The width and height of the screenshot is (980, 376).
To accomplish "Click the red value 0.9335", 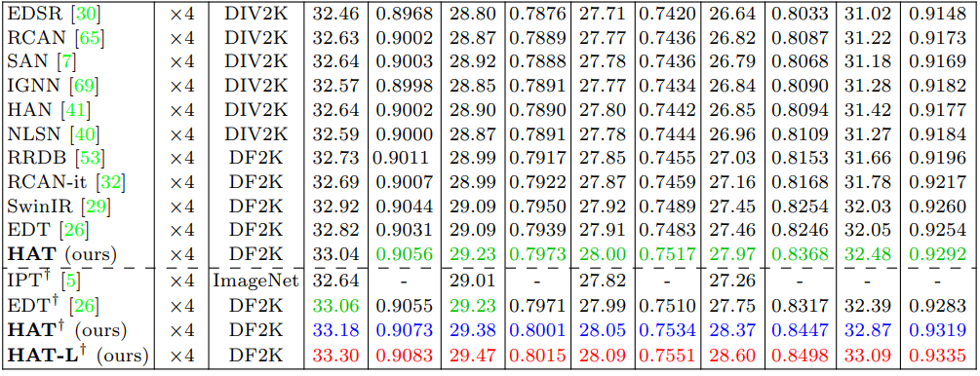I will click(x=937, y=355).
